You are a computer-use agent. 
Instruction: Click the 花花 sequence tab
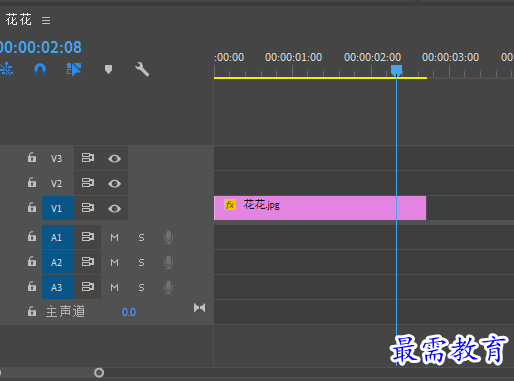pyautogui.click(x=19, y=20)
